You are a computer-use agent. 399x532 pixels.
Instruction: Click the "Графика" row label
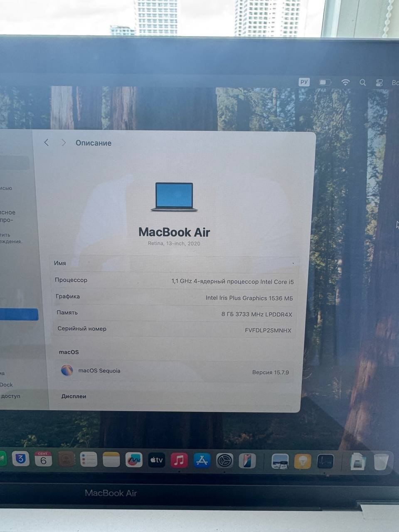[68, 296]
